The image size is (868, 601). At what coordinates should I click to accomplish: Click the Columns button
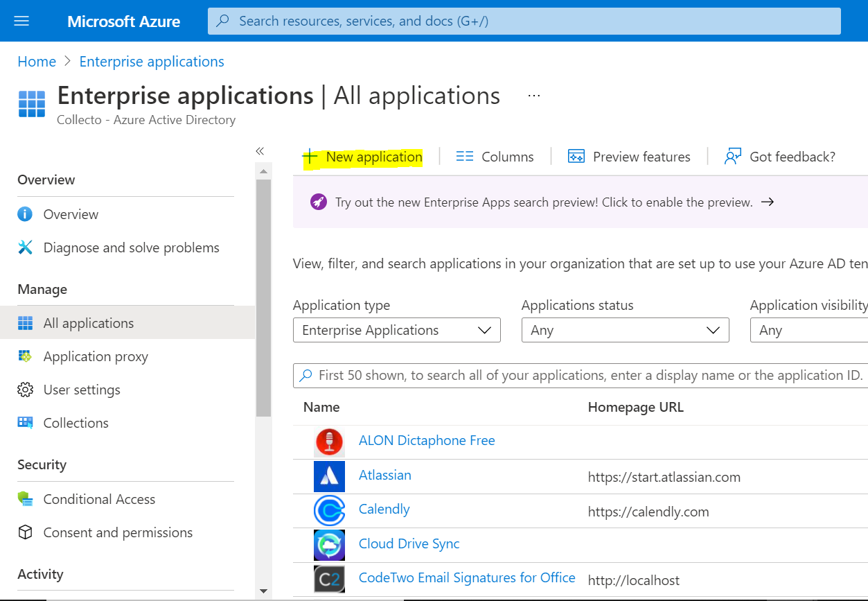click(x=495, y=157)
